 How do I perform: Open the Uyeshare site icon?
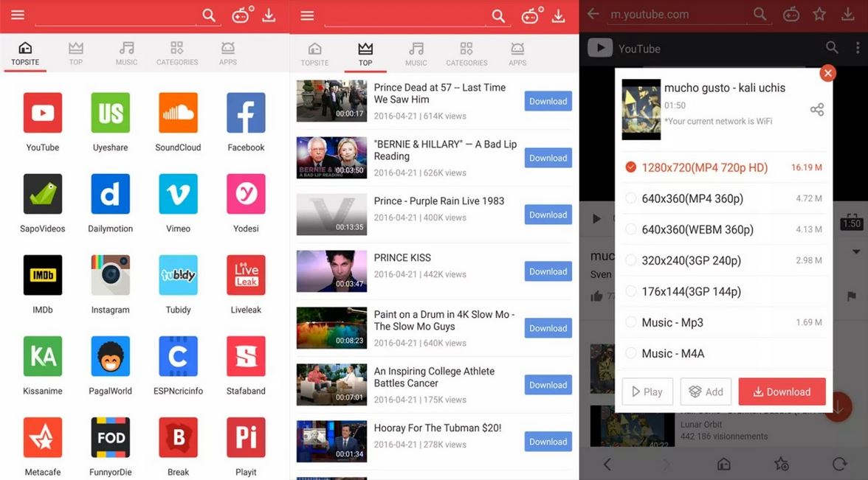tap(110, 113)
